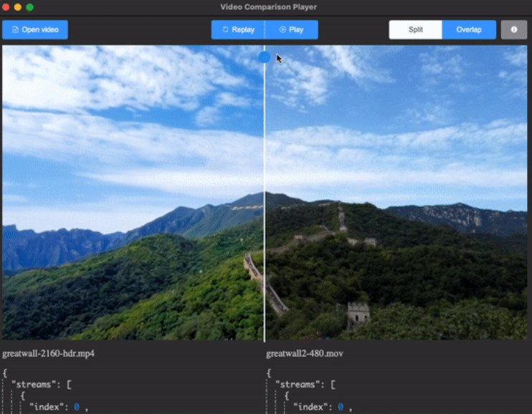Click the blue split slider handle
The image size is (532, 414).
[265, 57]
